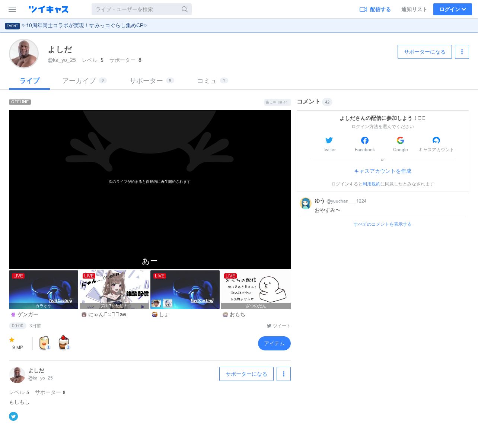
Task: Select the tea cup gift item
Action: tap(44, 343)
